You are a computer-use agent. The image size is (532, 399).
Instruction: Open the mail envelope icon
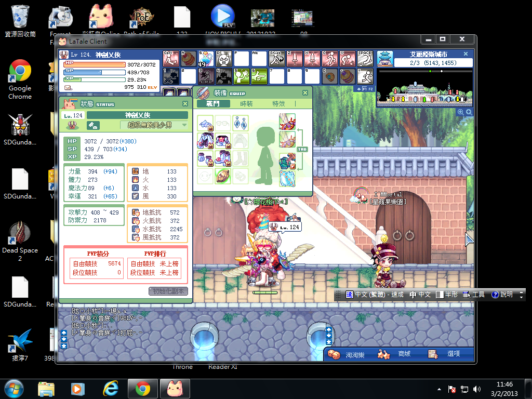pyautogui.click(x=69, y=87)
